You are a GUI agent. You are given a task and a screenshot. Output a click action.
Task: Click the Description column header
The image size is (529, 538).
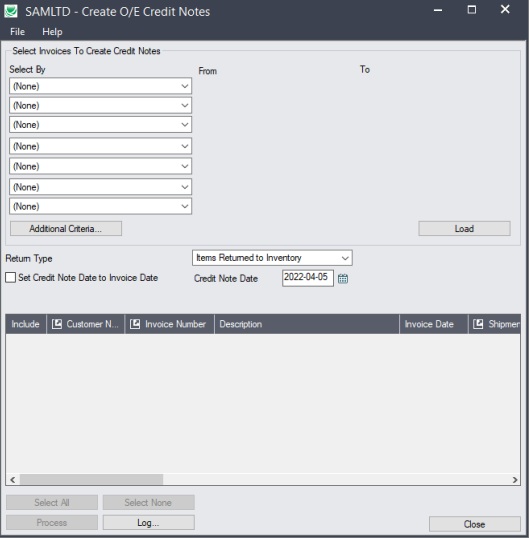tap(307, 324)
